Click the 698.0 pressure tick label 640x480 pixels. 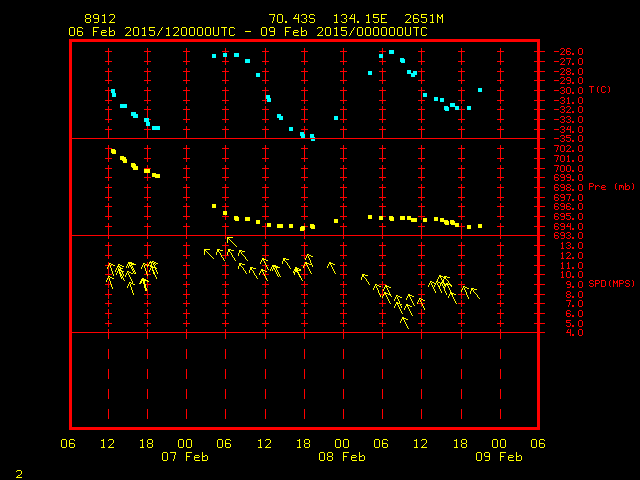[569, 188]
